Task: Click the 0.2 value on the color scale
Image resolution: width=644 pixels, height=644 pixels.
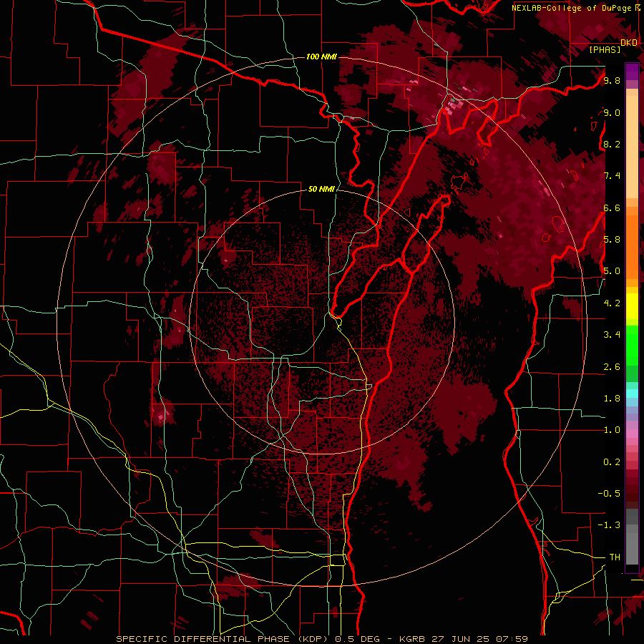Action: (x=612, y=462)
